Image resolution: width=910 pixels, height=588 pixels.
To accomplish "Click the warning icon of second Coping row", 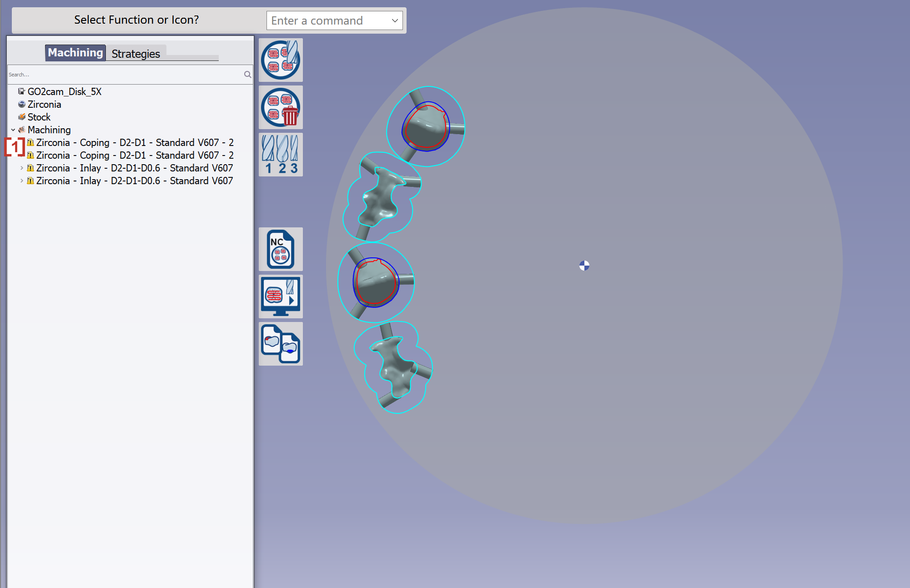I will [30, 155].
